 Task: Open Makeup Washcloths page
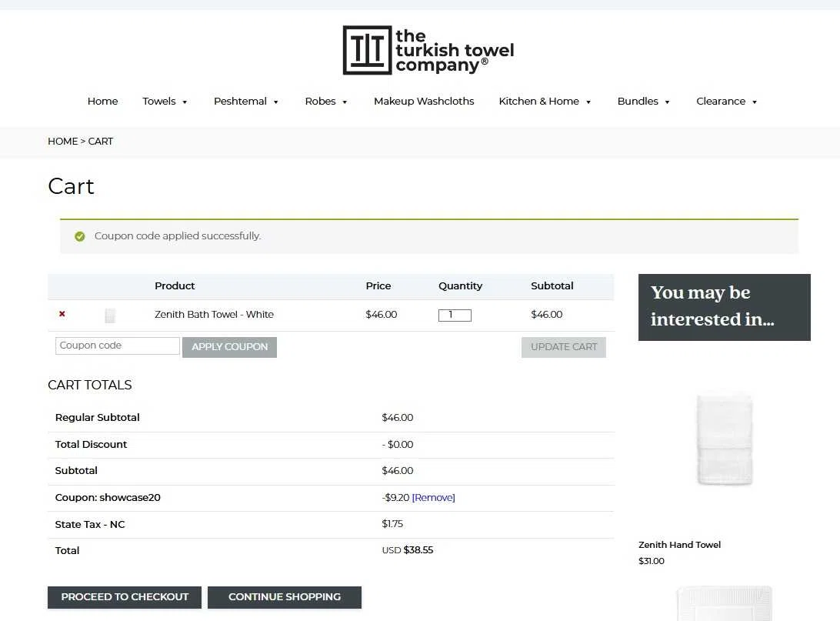[424, 102]
